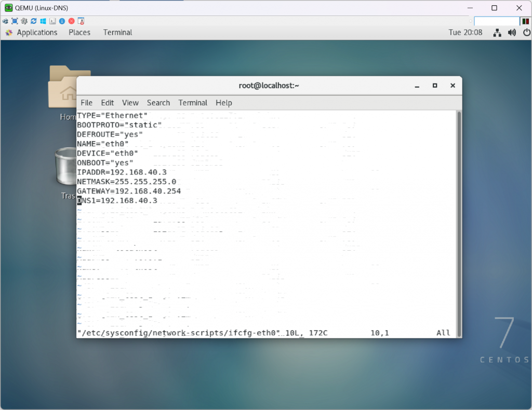Click the blue refresh arrows icon

pos(34,21)
